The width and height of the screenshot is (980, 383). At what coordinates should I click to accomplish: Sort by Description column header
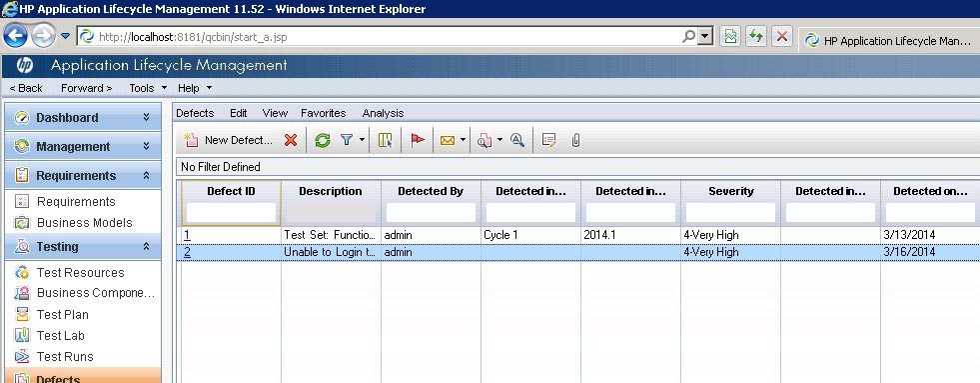coord(331,192)
